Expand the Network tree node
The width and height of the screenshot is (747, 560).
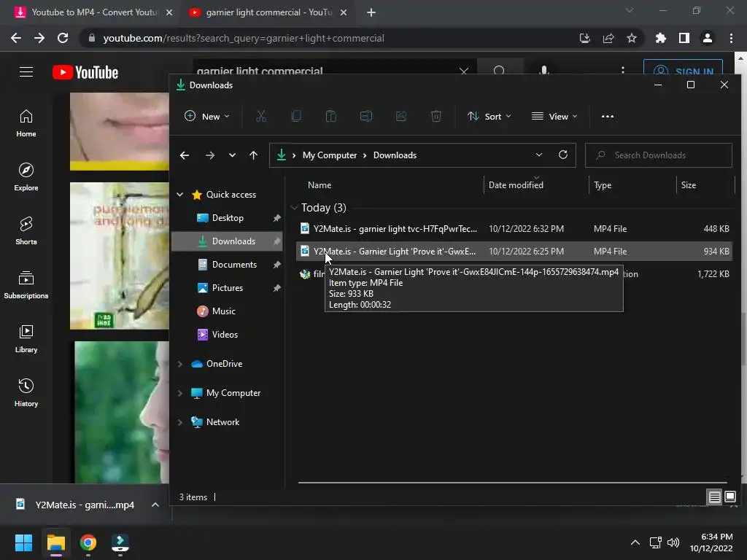180,422
